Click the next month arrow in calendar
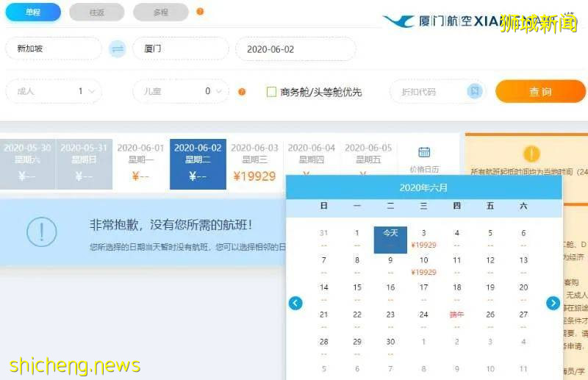Screen dimensions: 588x380 553,303
